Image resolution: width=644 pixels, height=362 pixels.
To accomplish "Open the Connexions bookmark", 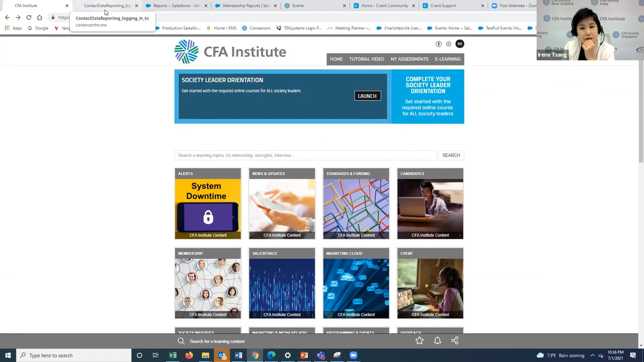I will click(257, 28).
